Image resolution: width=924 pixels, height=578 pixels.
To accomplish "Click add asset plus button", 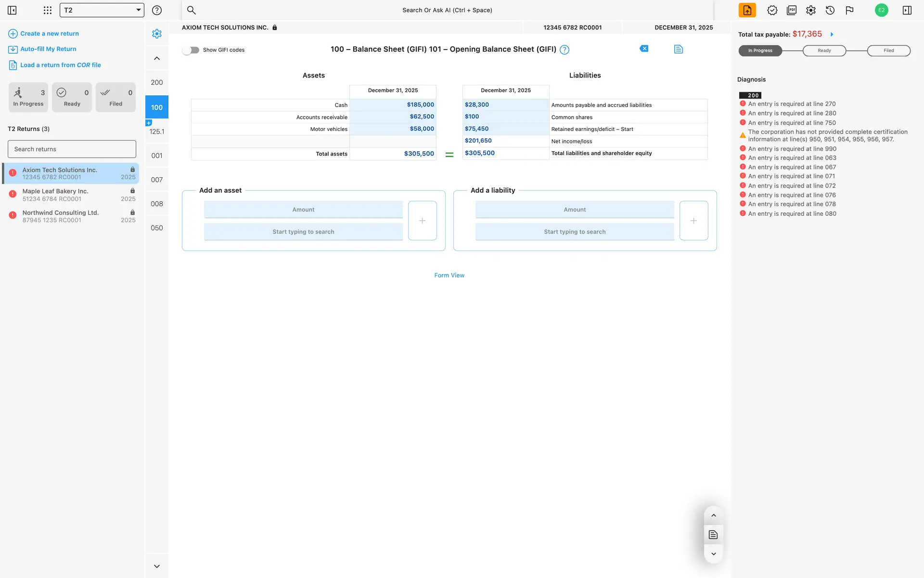I will [422, 221].
